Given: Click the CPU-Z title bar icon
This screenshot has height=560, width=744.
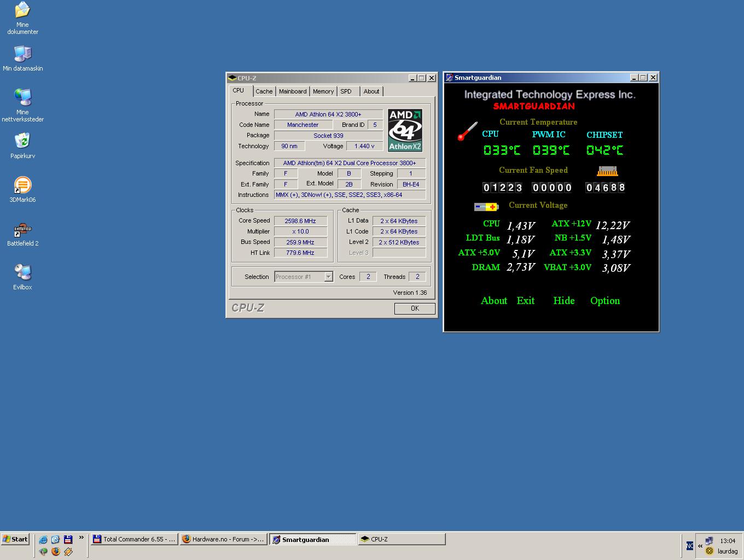Looking at the screenshot, I should tap(233, 78).
